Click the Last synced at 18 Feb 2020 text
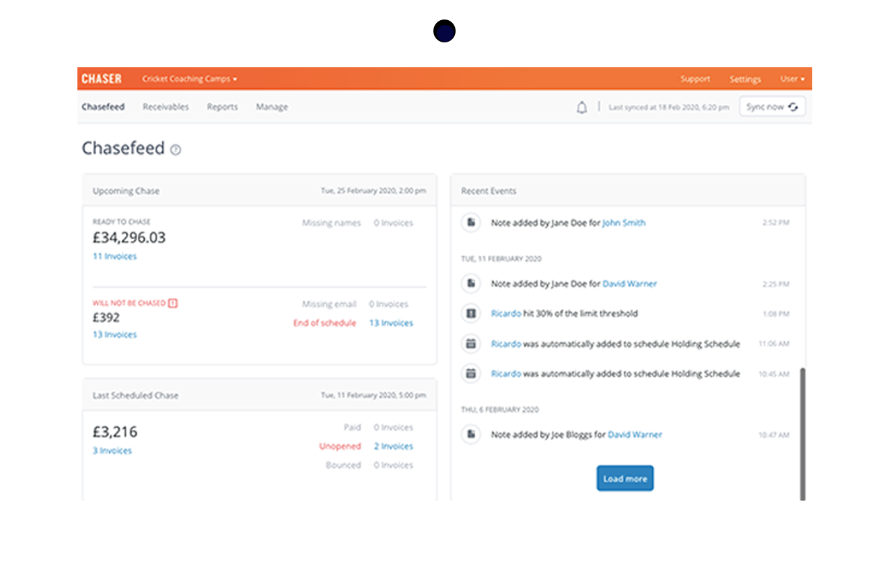The width and height of the screenshot is (891, 588). pos(669,107)
